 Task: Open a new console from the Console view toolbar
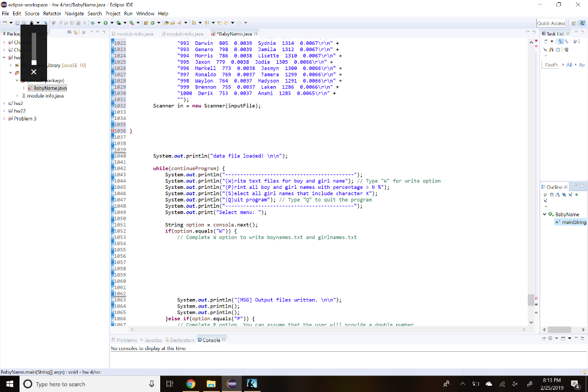click(x=563, y=339)
